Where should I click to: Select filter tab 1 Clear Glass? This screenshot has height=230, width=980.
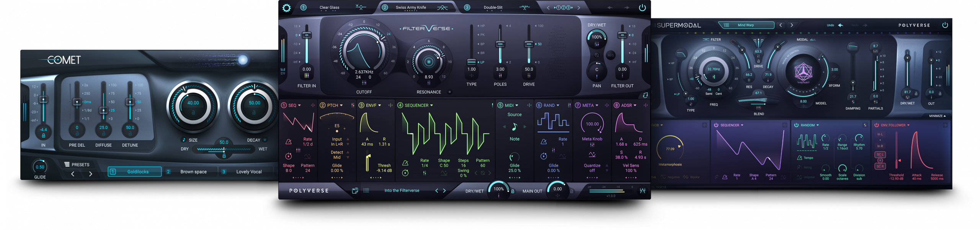(x=334, y=7)
